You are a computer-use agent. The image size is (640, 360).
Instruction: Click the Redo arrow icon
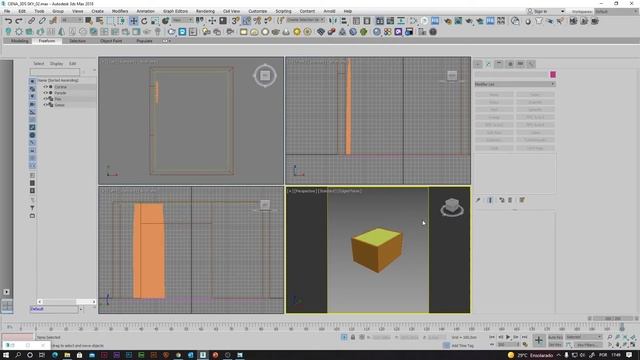(19, 21)
